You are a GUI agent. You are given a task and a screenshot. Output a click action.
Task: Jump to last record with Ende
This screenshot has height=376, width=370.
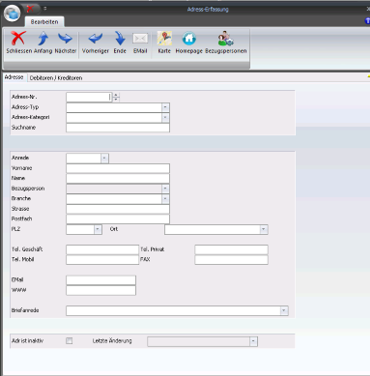[120, 38]
